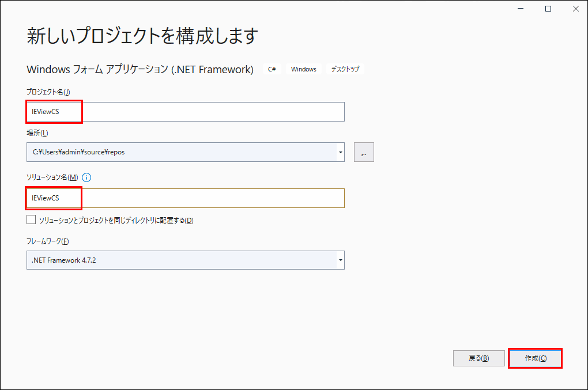Viewport: 588px width, 390px height.
Task: Expand the .NET Framework 4.7.2 dropdown
Action: click(x=341, y=260)
